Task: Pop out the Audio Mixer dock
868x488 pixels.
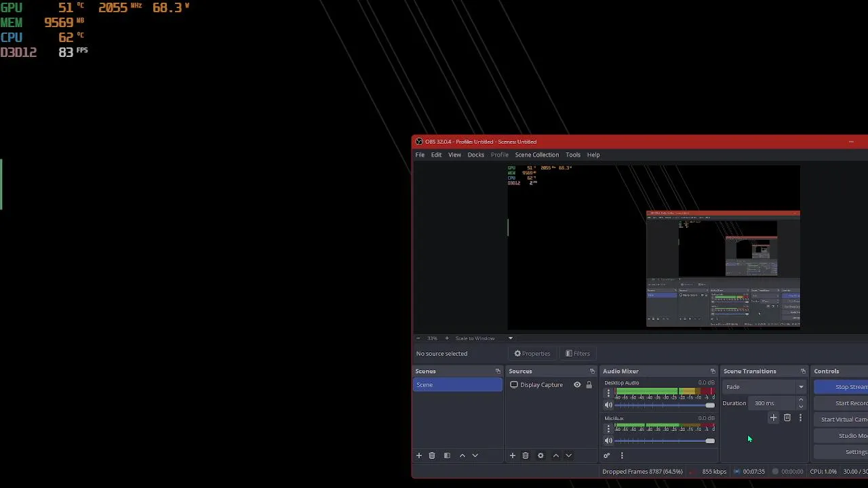Action: tap(713, 371)
